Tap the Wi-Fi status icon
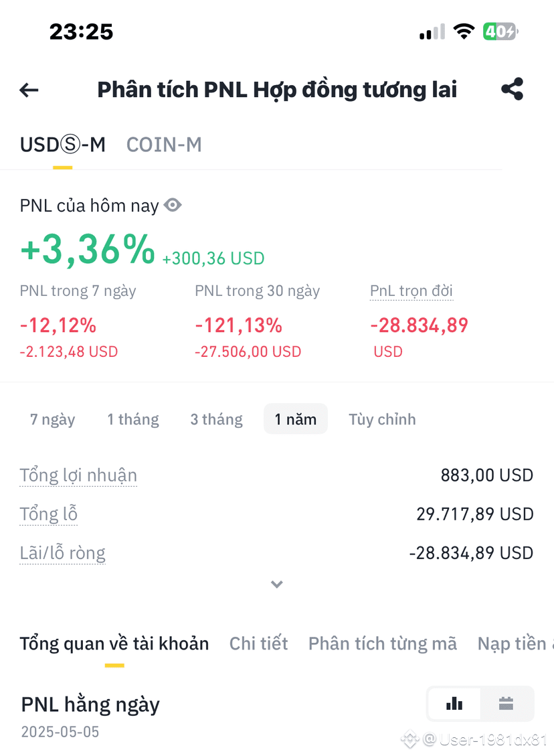 464,32
